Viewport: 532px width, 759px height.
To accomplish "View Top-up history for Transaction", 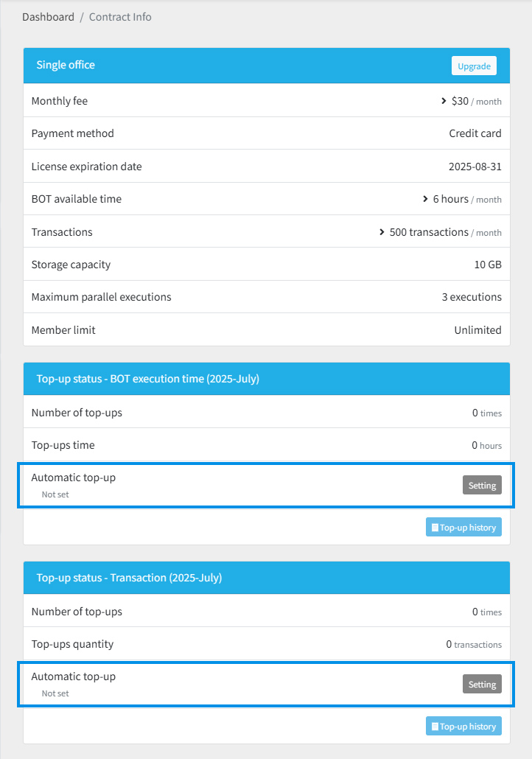I will click(463, 726).
